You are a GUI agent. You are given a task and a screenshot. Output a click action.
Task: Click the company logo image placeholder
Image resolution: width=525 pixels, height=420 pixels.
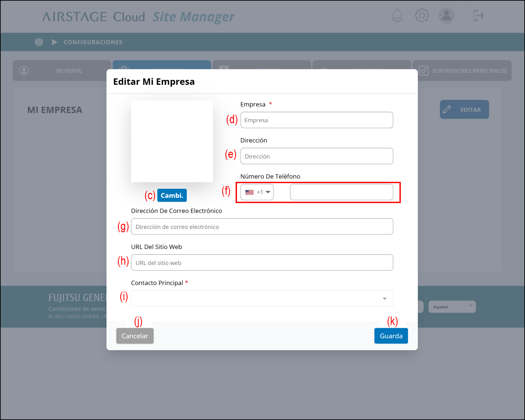pos(172,141)
